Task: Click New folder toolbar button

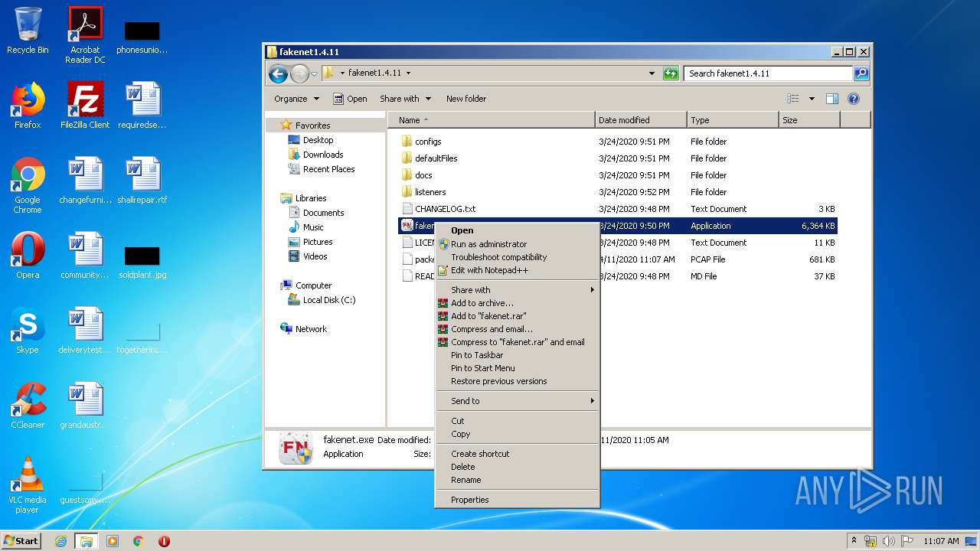Action: pos(466,99)
